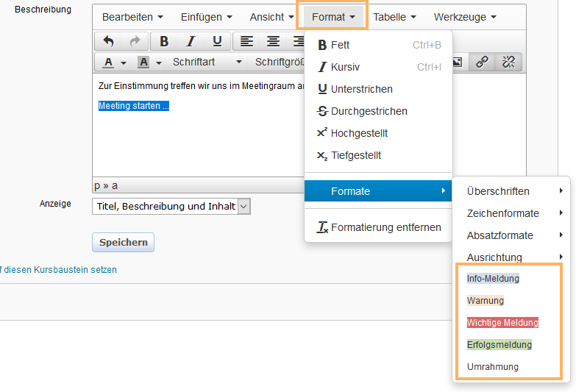Align text left in toolbar

246,41
